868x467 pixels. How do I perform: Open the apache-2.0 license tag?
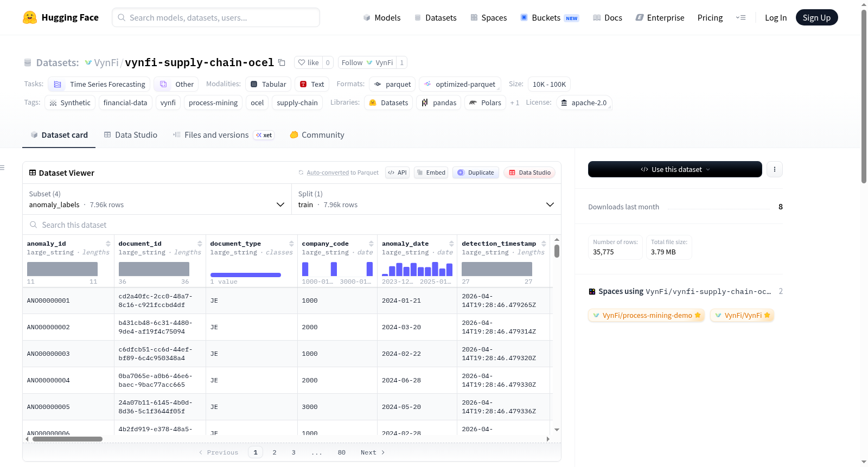pos(584,103)
